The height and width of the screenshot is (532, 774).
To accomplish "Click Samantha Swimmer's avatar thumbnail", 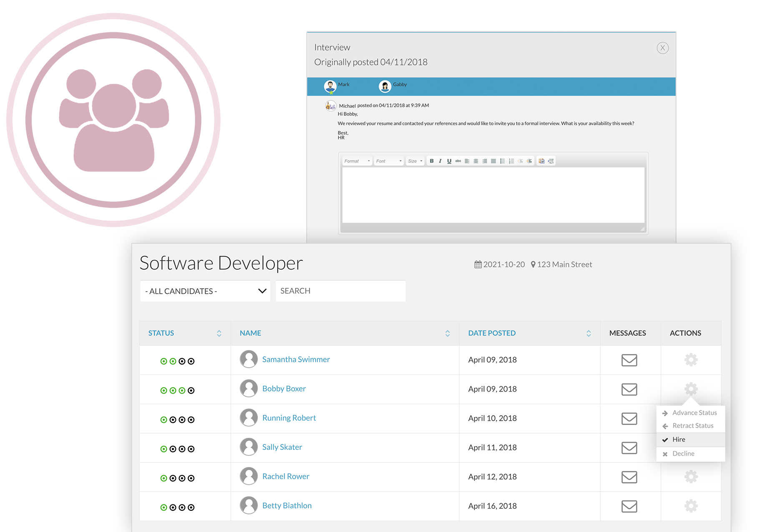I will [249, 359].
